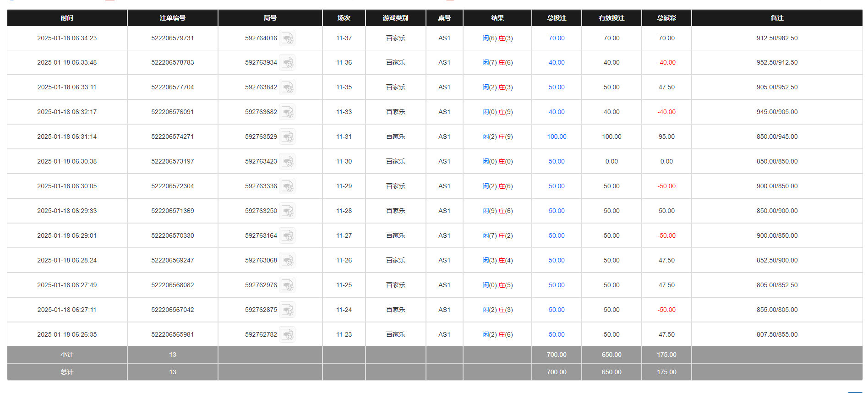868x393 pixels.
Task: Click the 时间 column header
Action: tap(67, 18)
